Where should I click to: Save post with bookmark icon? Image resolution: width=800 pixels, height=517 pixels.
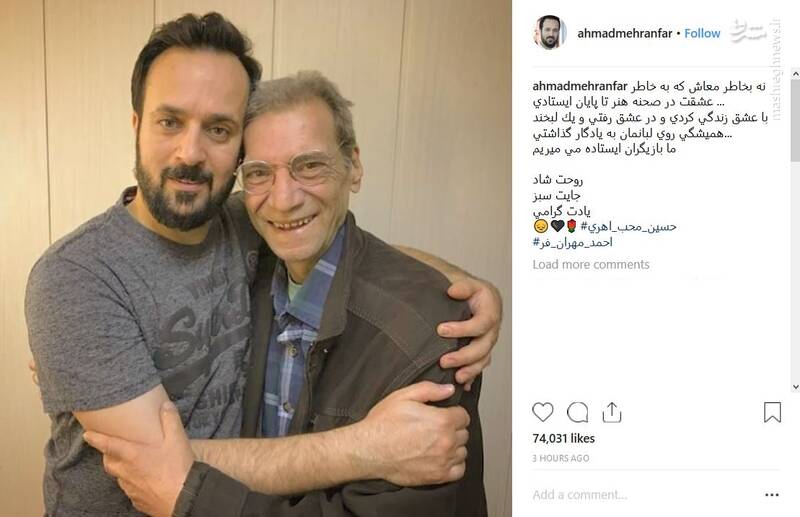click(772, 412)
